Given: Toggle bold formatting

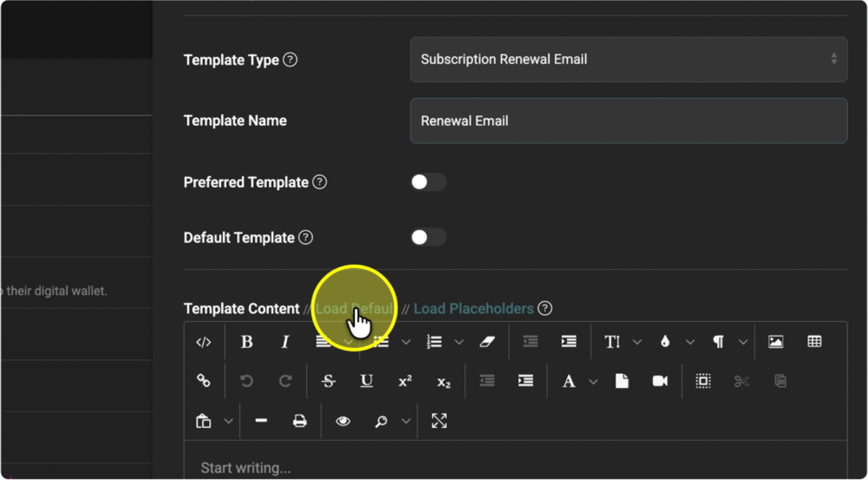Looking at the screenshot, I should 247,342.
